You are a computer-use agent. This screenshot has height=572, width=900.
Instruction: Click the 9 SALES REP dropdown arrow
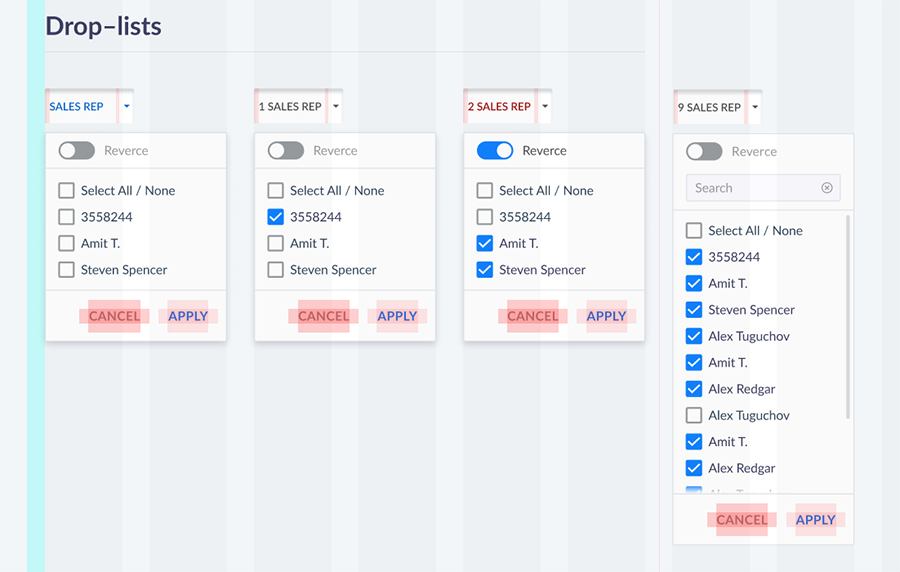coord(755,107)
